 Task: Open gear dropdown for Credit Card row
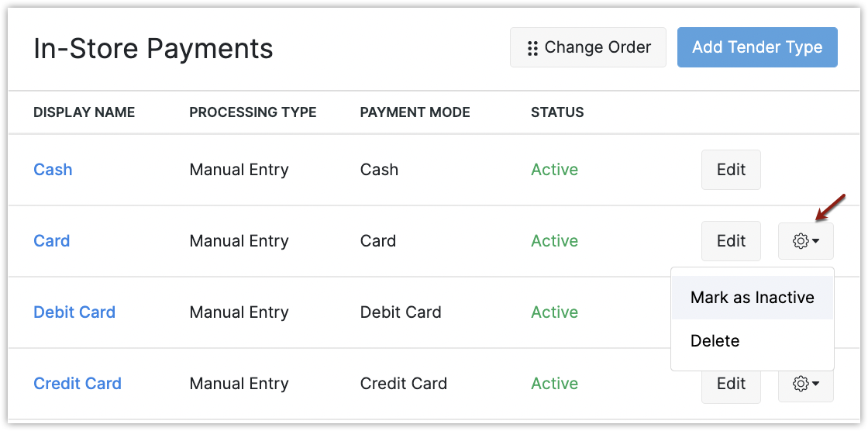click(806, 384)
